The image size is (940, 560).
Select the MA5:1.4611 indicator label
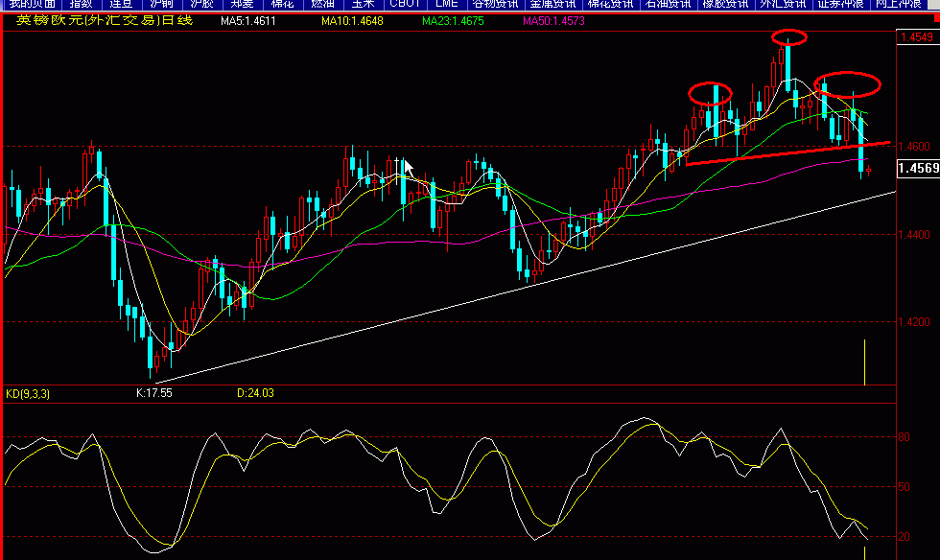248,21
